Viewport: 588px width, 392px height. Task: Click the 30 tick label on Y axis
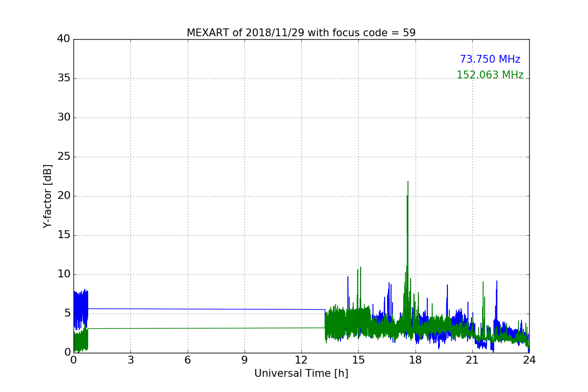click(63, 118)
